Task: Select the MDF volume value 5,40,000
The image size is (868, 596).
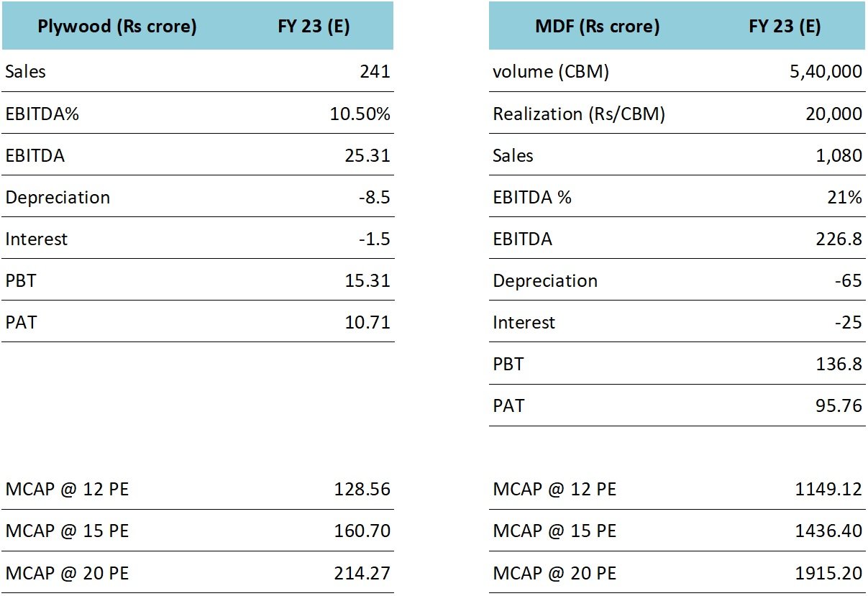Action: point(826,72)
